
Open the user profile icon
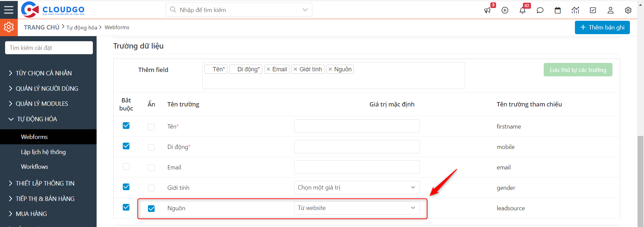click(x=610, y=10)
